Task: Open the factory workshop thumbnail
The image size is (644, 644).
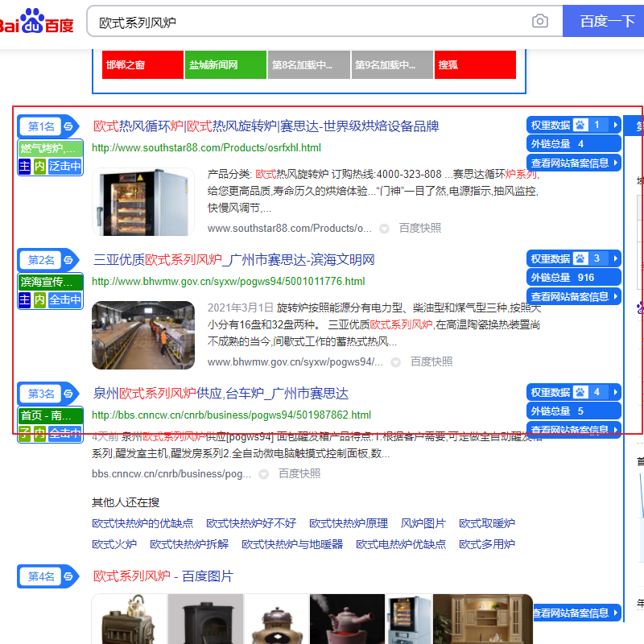Action: click(x=143, y=335)
